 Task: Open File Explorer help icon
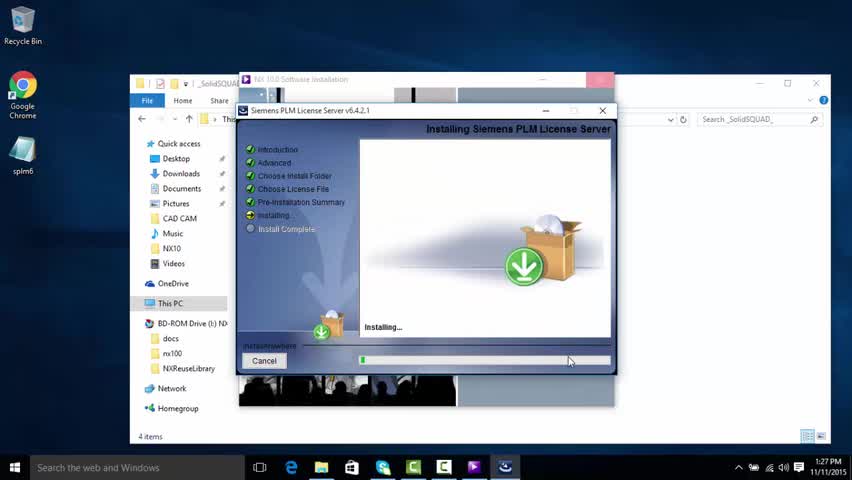(x=824, y=100)
